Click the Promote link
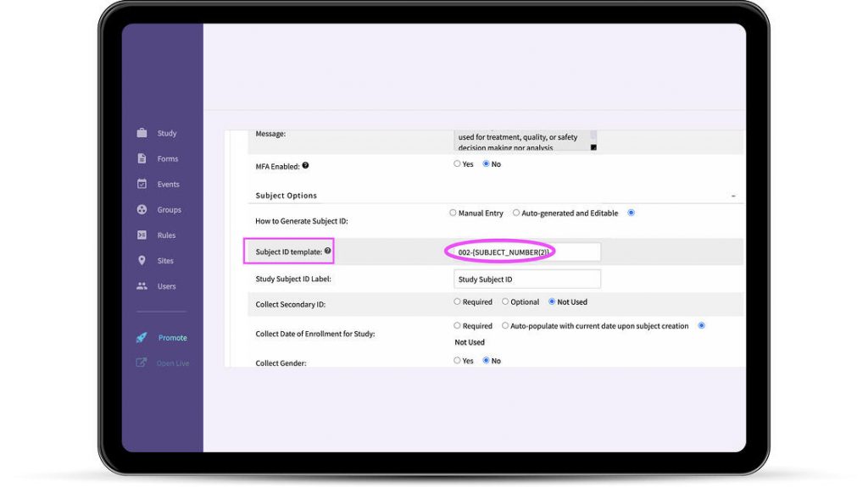Viewport: 868px width, 487px height. (x=172, y=338)
